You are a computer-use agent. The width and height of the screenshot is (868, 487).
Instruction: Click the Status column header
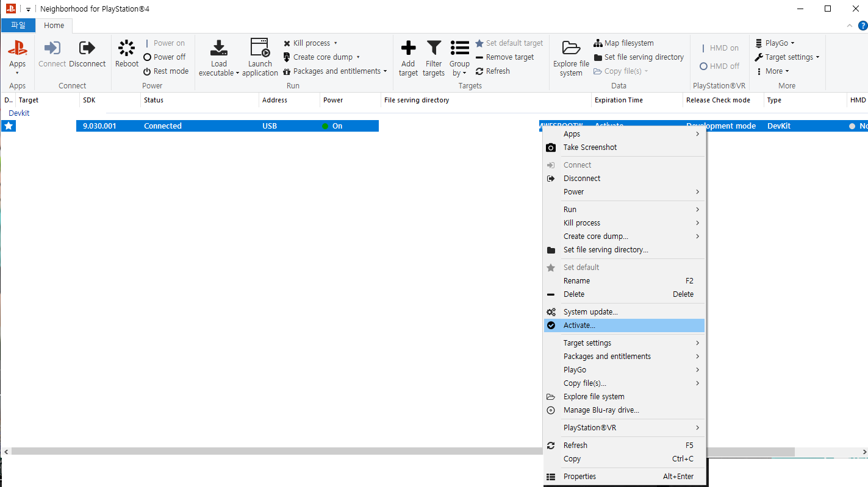(x=154, y=100)
